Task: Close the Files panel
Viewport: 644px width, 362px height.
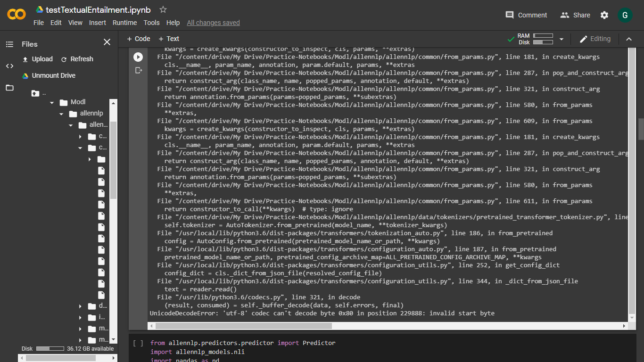Action: pyautogui.click(x=107, y=42)
